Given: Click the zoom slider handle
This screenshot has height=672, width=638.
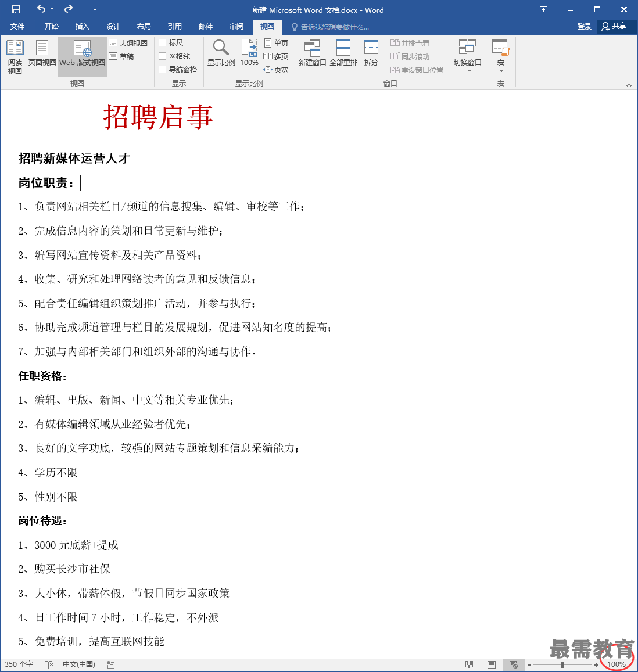Looking at the screenshot, I should pyautogui.click(x=562, y=664).
